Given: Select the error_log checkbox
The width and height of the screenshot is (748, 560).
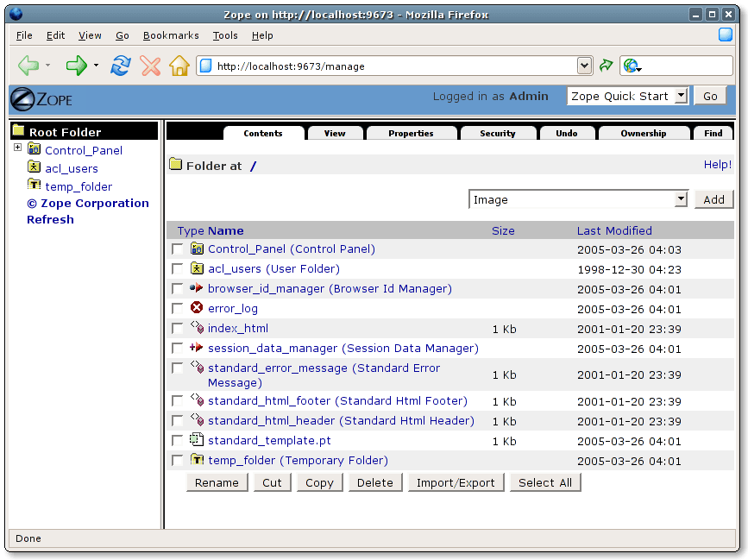Looking at the screenshot, I should coord(177,309).
